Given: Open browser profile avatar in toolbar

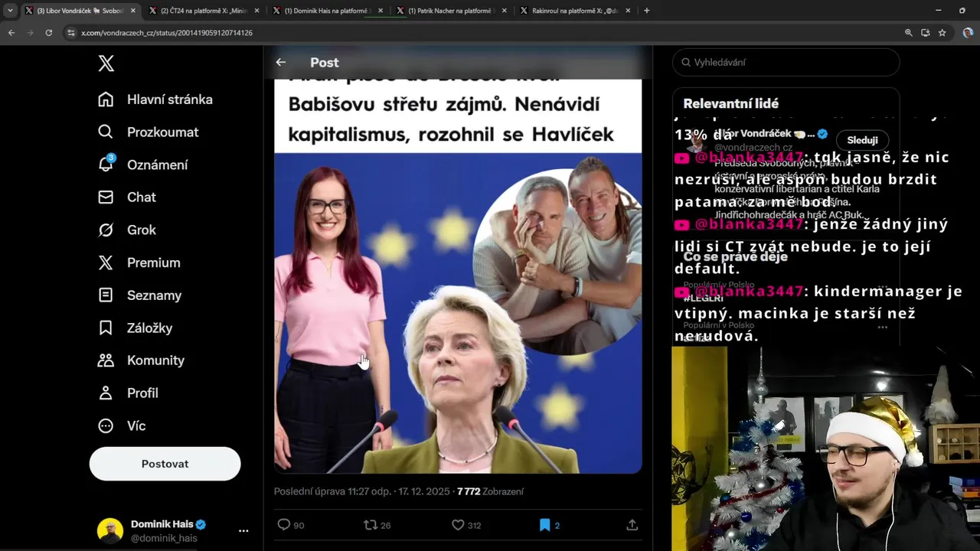Looking at the screenshot, I should [968, 33].
